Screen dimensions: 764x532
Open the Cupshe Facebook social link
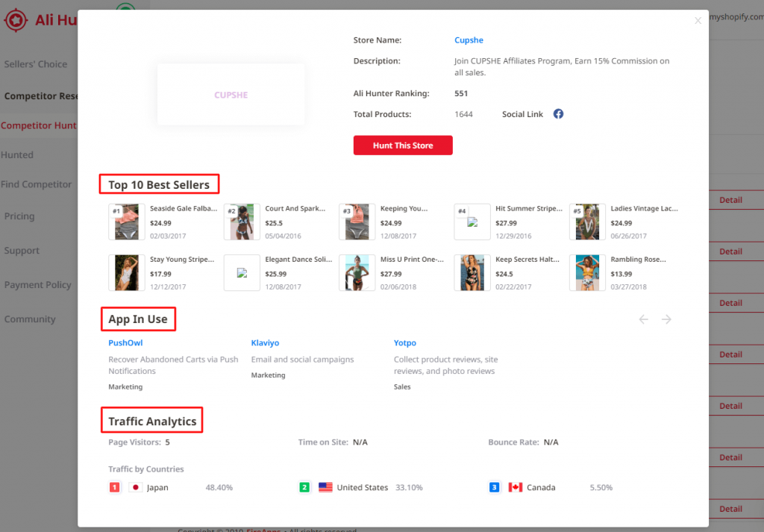click(558, 114)
